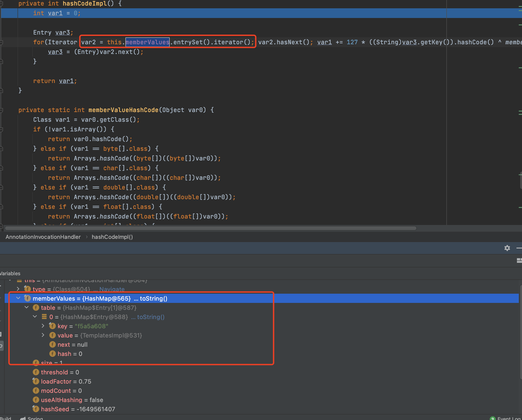Click the settings gear icon top right
This screenshot has height=420, width=522.
508,248
